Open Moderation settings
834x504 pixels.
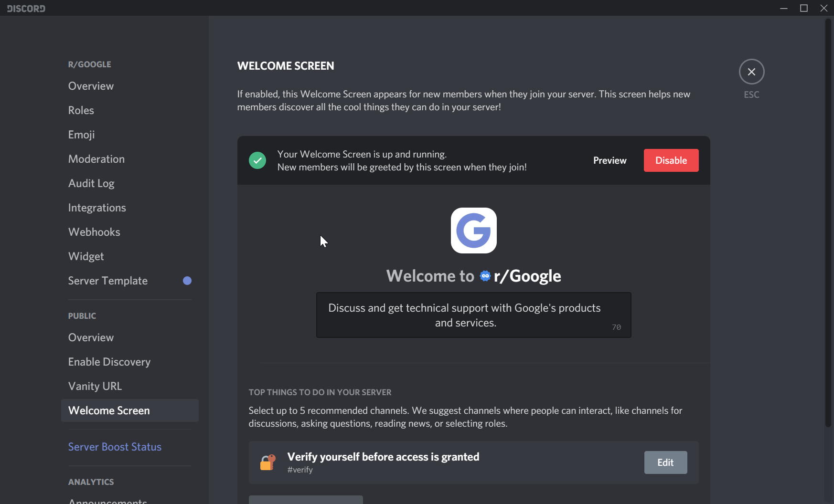(x=96, y=159)
